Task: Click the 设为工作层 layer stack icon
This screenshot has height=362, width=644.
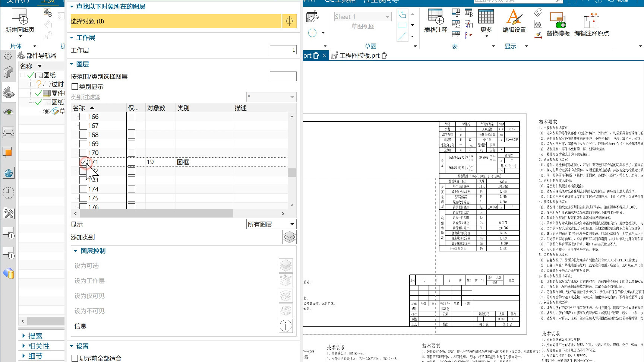Action: click(285, 280)
